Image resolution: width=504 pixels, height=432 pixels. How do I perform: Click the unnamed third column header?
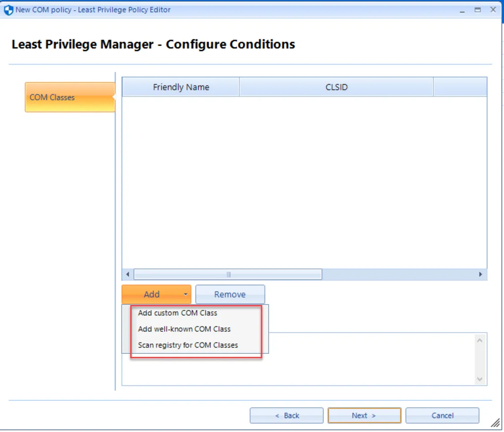[460, 87]
